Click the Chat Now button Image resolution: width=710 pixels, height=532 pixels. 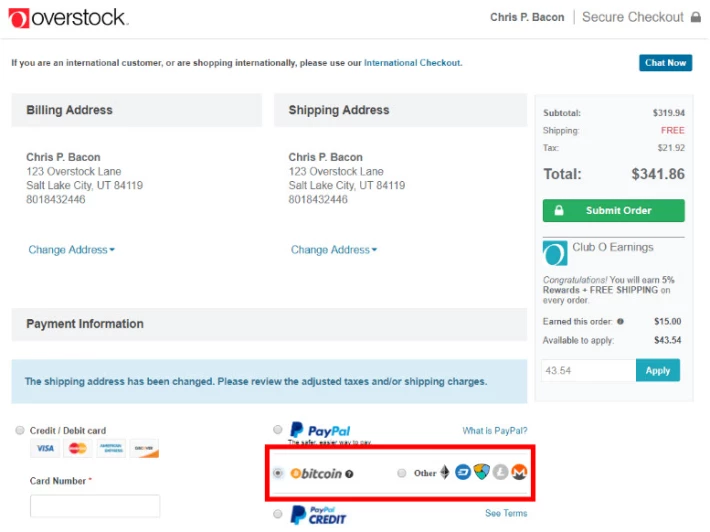[665, 63]
